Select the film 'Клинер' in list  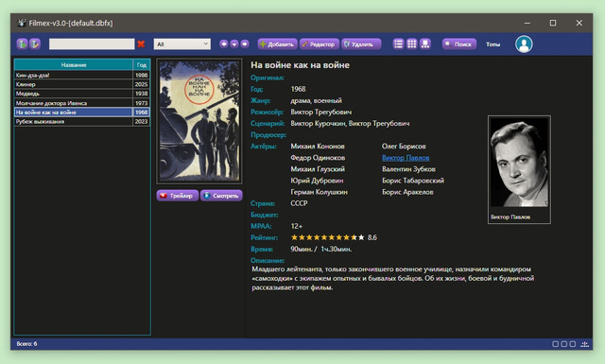click(x=74, y=84)
